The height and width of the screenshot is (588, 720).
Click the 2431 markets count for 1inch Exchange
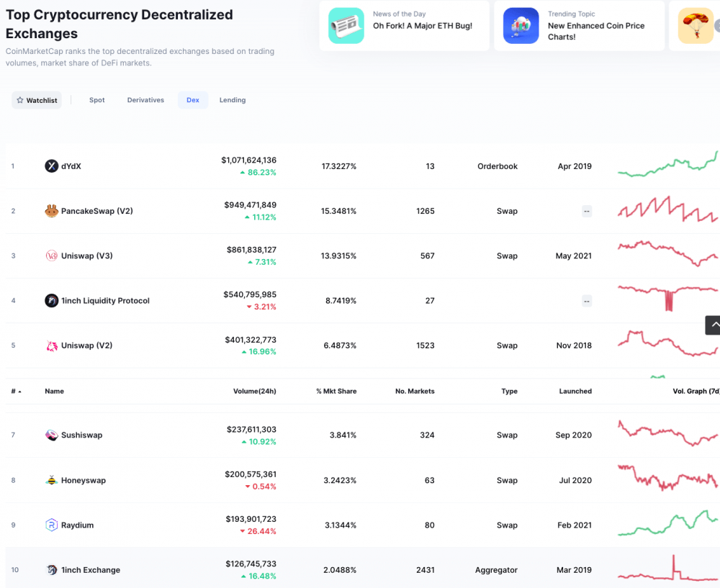[x=426, y=570]
